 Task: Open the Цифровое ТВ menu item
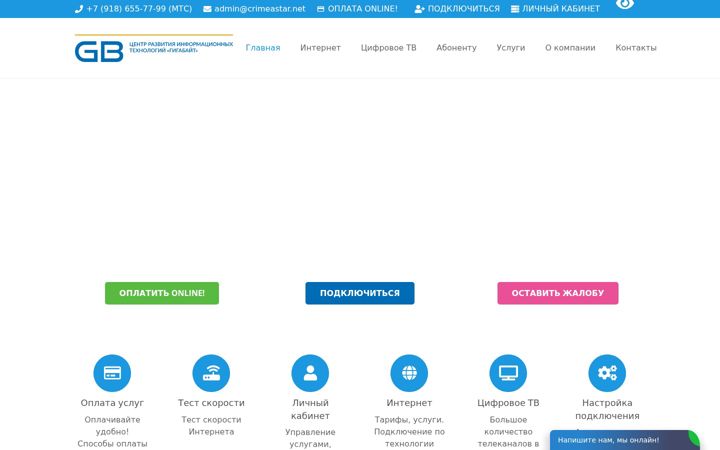[x=388, y=48]
